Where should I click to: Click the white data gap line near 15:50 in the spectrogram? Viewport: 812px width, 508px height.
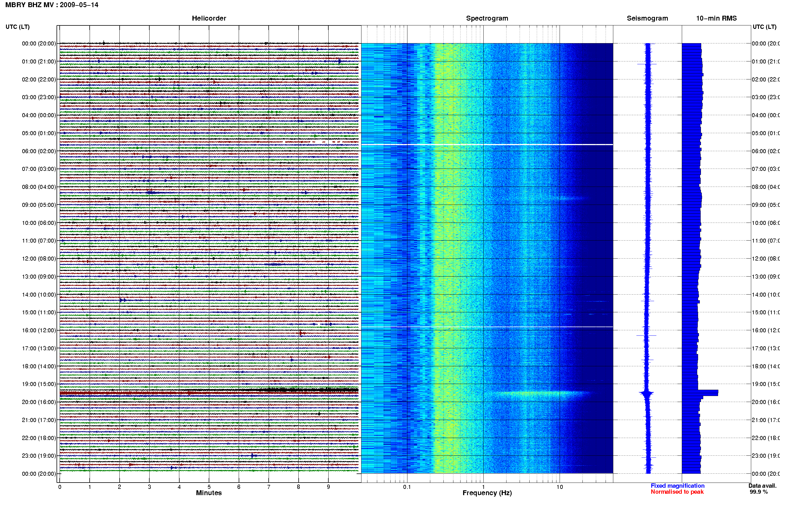(487, 327)
